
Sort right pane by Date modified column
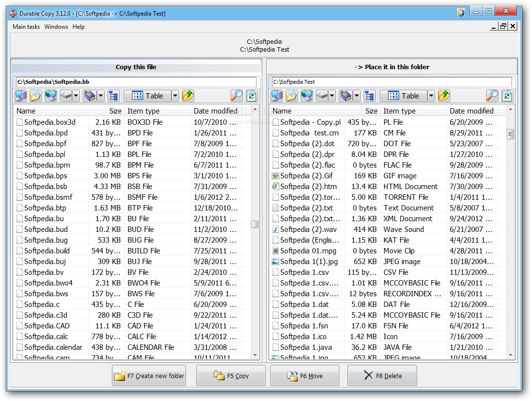click(472, 111)
